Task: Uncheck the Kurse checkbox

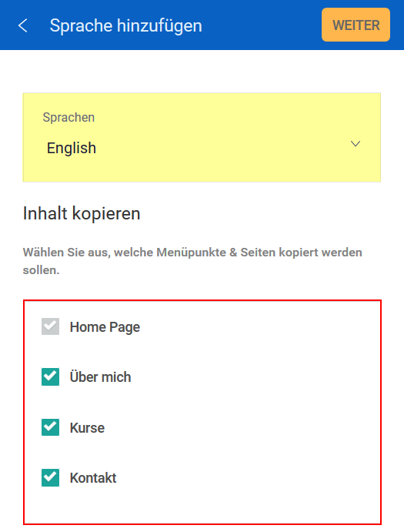Action: click(x=50, y=427)
